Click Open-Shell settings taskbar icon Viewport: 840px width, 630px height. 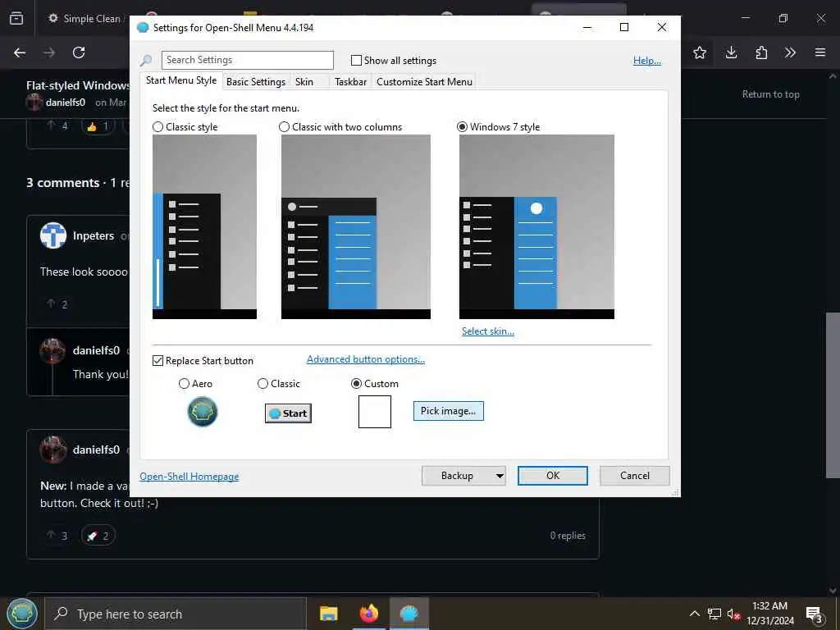pyautogui.click(x=409, y=614)
